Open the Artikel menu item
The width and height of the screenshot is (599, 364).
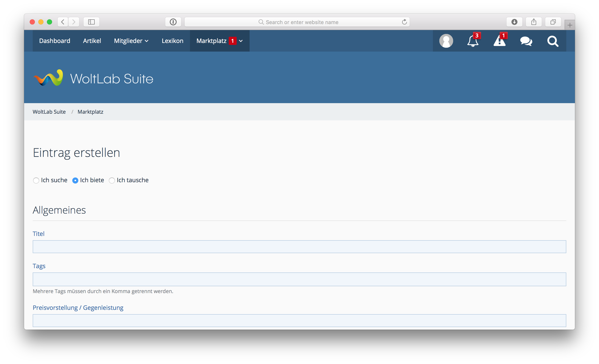tap(92, 41)
